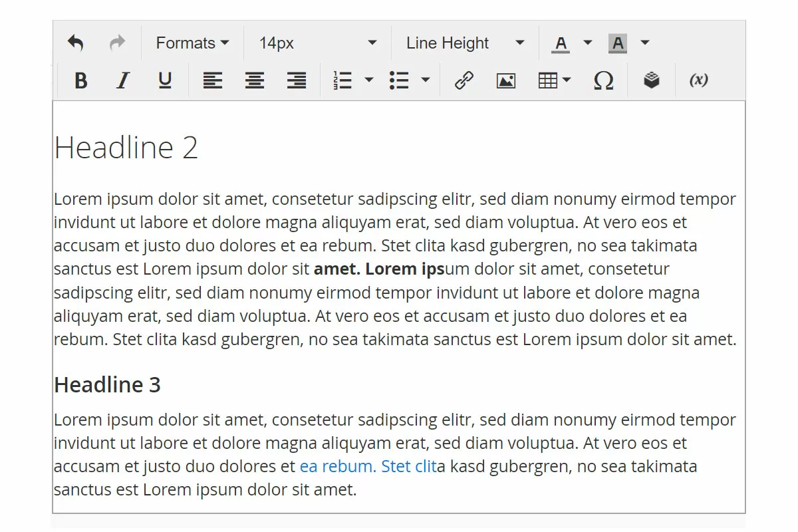Expand the bullet list style options
This screenshot has width=798, height=532.
426,80
